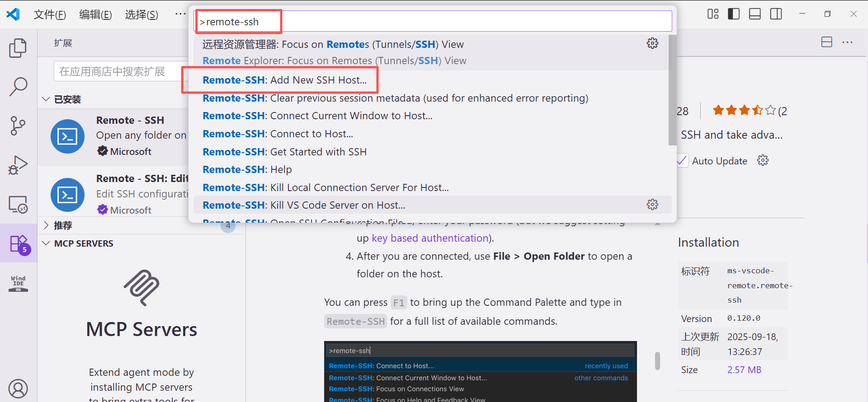Click the command palette scrollbar
Viewport: 868px width, 402px height.
(673, 90)
